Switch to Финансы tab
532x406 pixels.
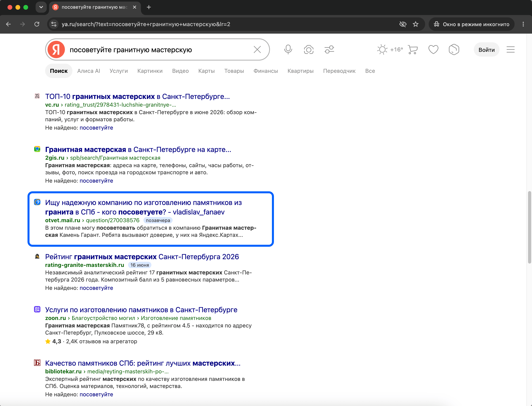click(266, 71)
